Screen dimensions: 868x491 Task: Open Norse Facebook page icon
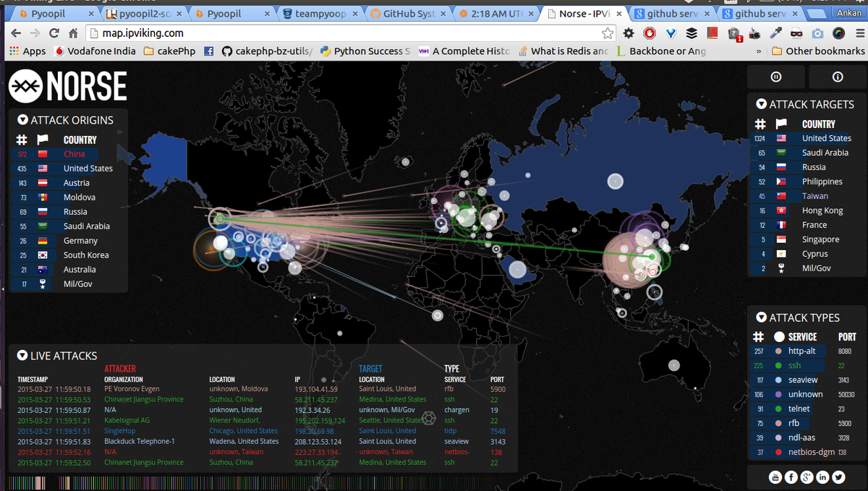point(791,477)
